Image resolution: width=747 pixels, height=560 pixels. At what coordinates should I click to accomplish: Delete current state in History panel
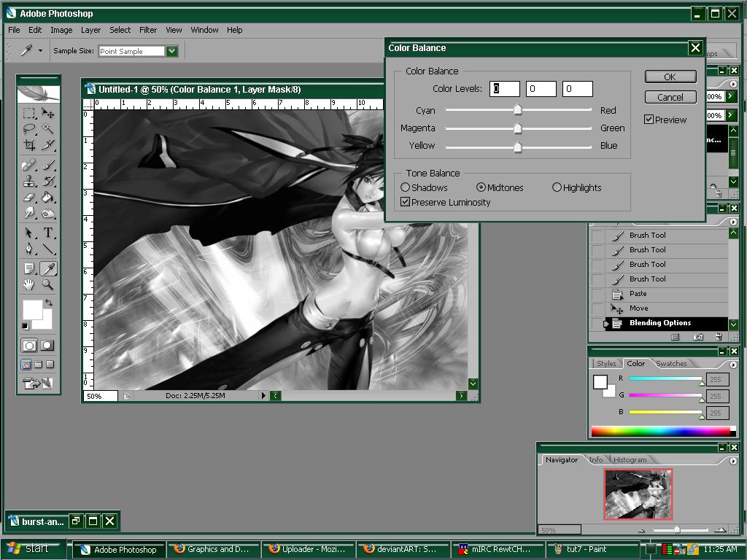(719, 337)
